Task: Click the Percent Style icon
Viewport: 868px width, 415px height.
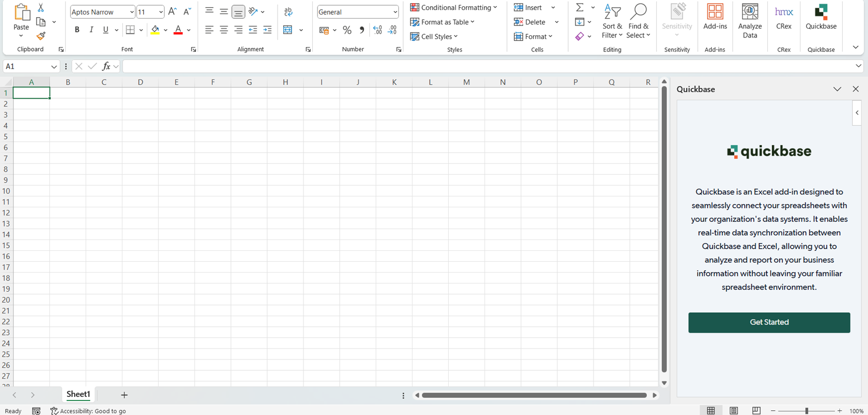Action: tap(347, 31)
